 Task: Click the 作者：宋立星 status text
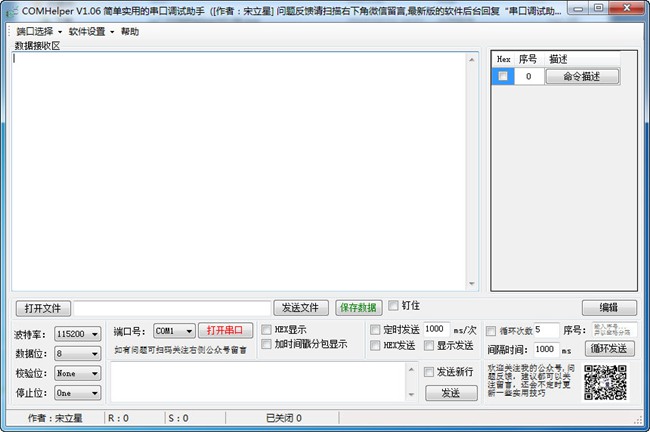[x=55, y=418]
